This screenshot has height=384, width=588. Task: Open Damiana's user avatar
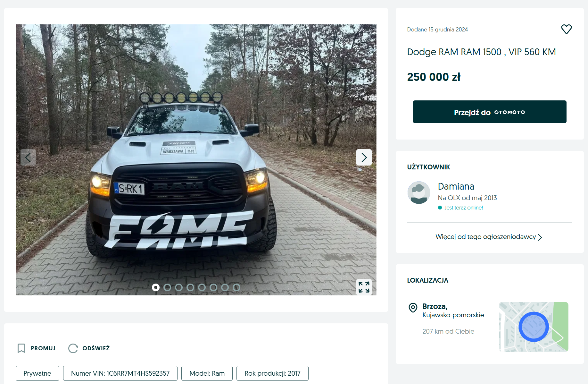[x=419, y=192]
